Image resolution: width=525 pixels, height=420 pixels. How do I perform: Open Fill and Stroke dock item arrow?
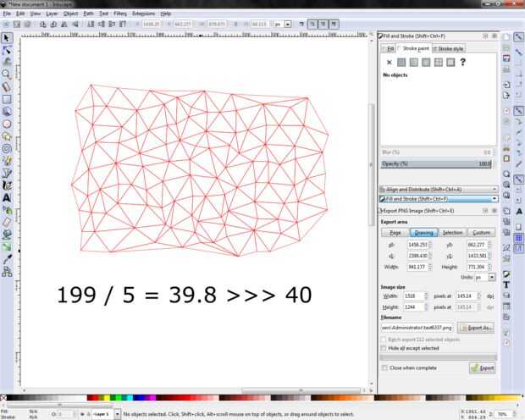click(x=495, y=199)
